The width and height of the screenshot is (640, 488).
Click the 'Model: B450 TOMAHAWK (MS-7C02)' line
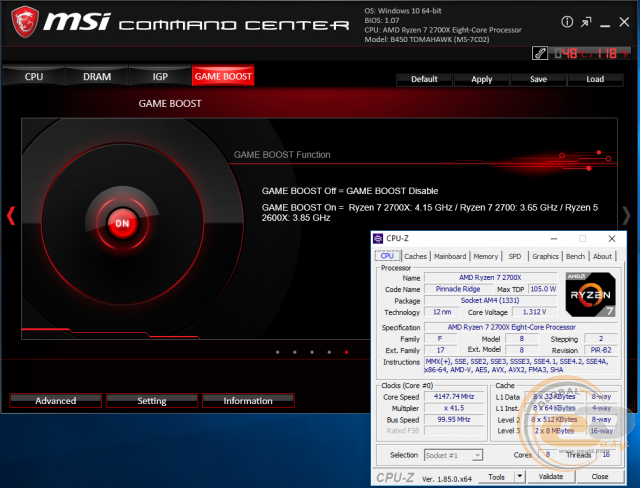point(427,40)
